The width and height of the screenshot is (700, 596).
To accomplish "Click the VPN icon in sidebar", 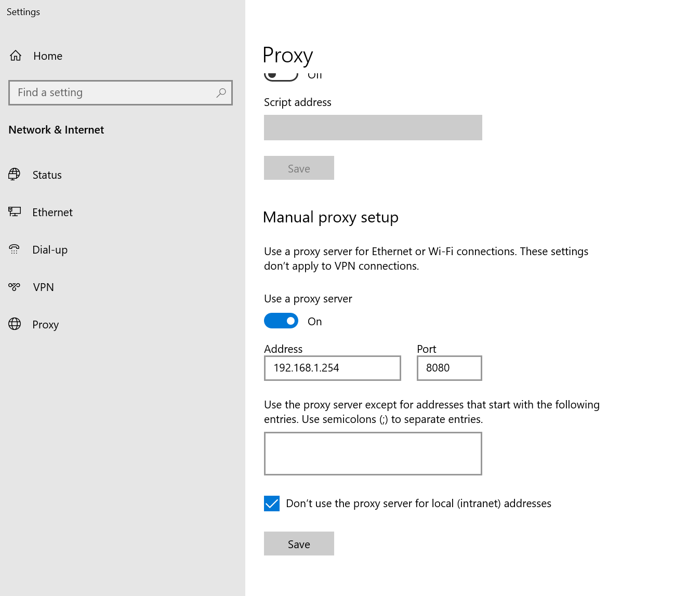I will pos(15,287).
